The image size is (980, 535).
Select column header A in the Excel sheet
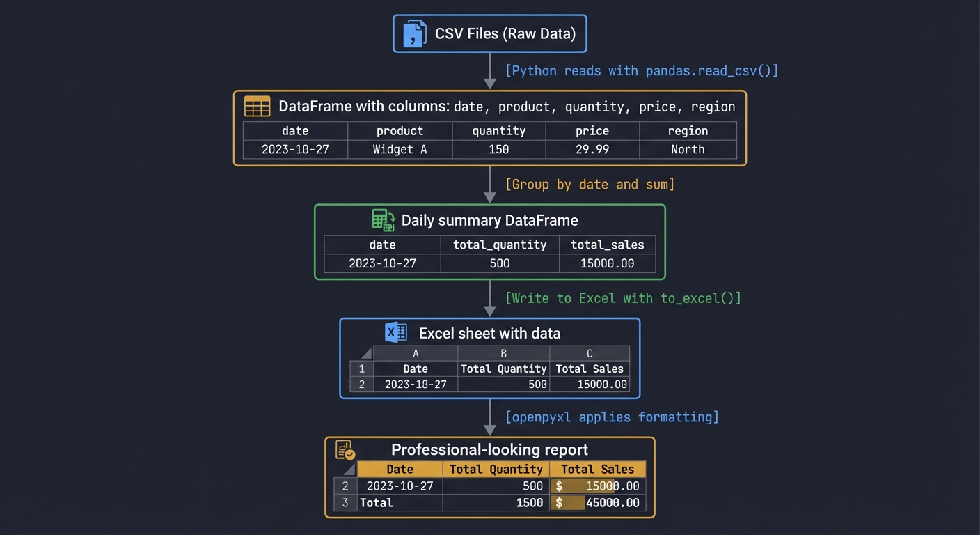coord(416,353)
